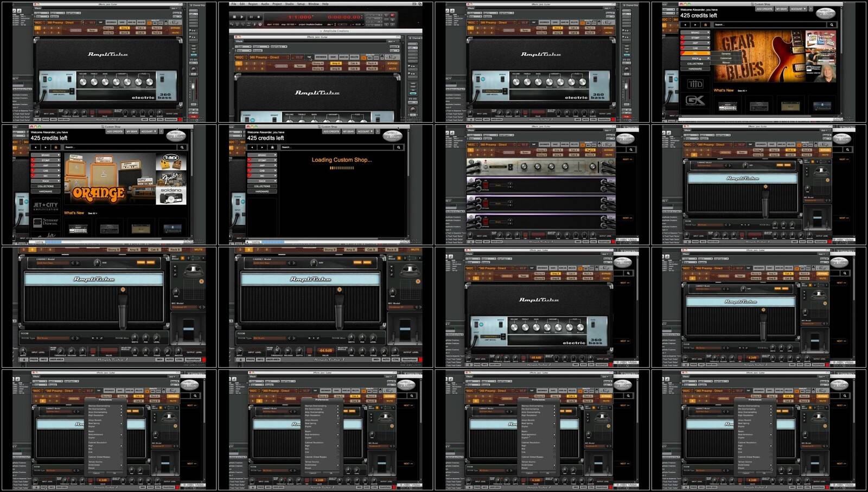
Task: Open the File menu in the DAW menu-bar frame
Action: click(234, 4)
